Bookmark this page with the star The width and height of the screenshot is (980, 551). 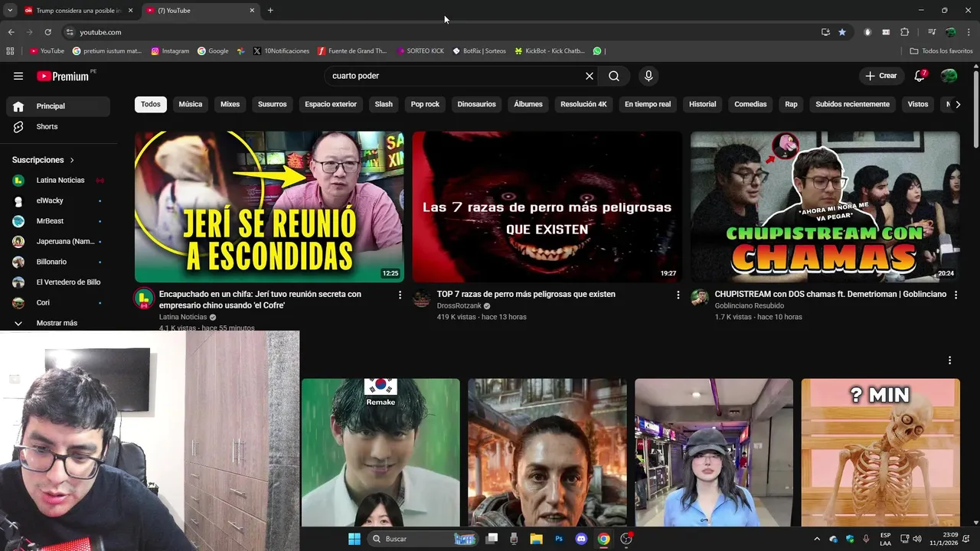842,32
